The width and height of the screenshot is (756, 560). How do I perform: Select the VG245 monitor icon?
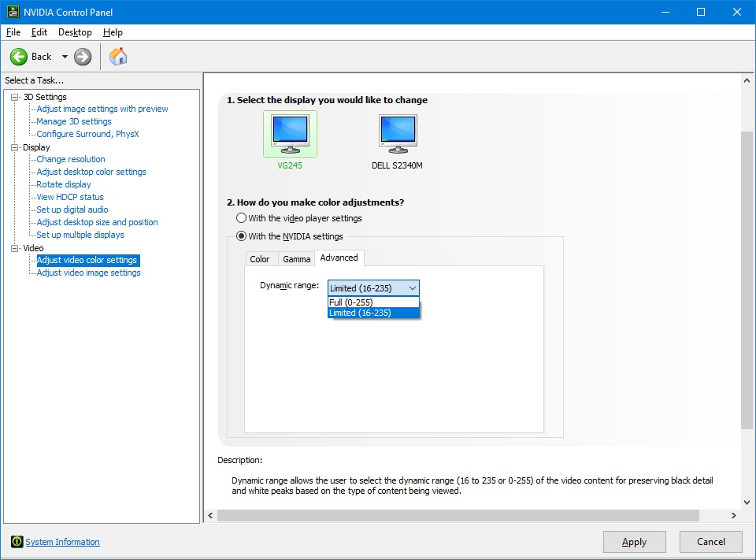(x=290, y=132)
